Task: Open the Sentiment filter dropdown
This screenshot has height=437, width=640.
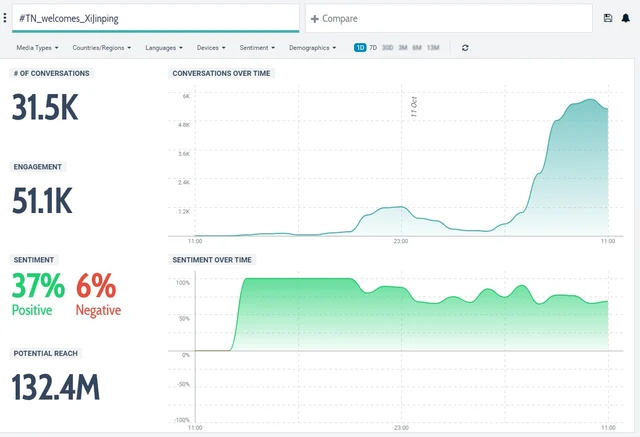Action: tap(257, 48)
